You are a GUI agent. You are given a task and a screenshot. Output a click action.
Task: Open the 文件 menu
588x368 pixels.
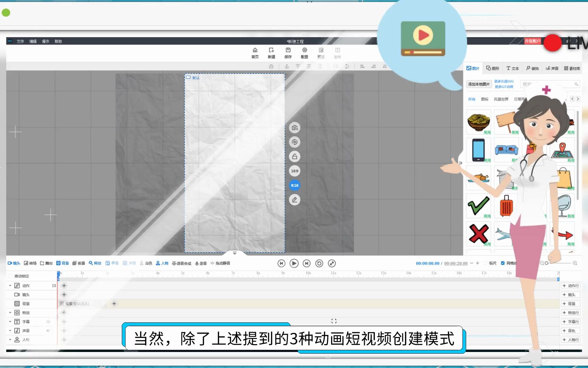click(20, 41)
